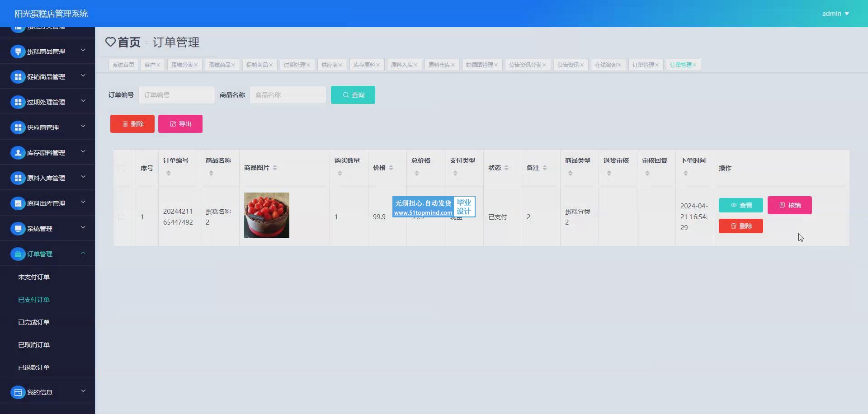
Task: Click the 蛋糕商品管理 sidebar icon
Action: click(18, 52)
